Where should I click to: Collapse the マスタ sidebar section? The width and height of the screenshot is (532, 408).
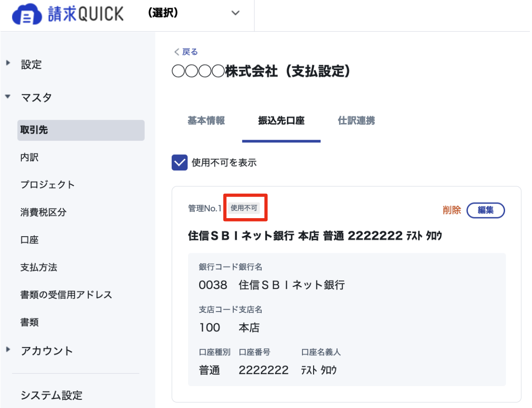(8, 97)
